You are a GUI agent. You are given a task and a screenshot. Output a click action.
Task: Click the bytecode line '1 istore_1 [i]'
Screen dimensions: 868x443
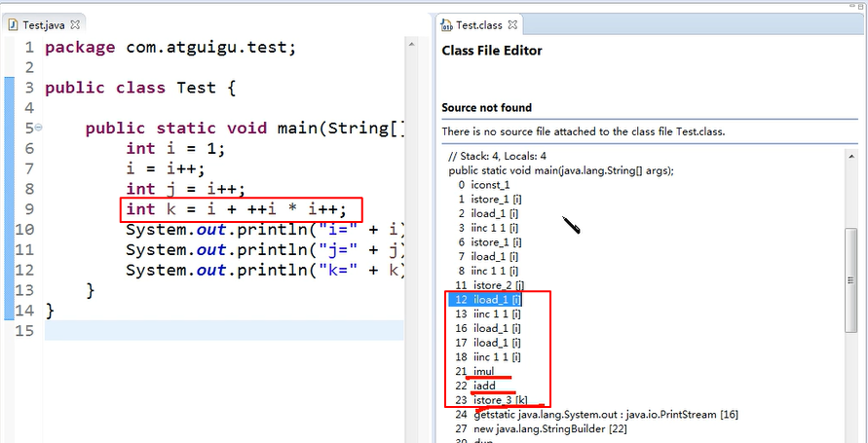[x=488, y=199]
